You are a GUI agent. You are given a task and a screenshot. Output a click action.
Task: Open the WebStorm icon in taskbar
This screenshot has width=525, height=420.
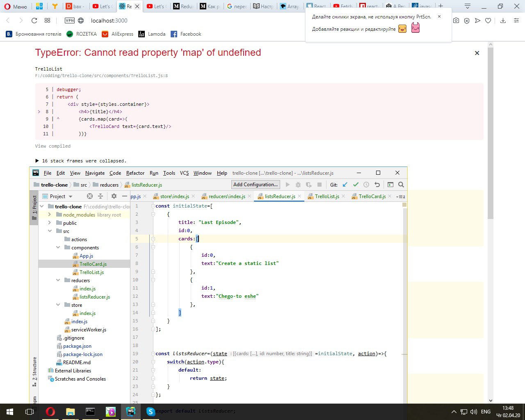tap(131, 411)
